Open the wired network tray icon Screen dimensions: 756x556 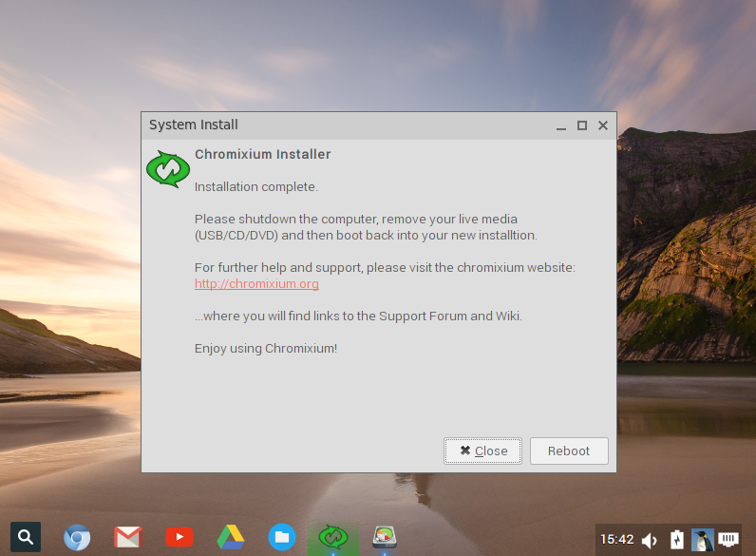(728, 539)
